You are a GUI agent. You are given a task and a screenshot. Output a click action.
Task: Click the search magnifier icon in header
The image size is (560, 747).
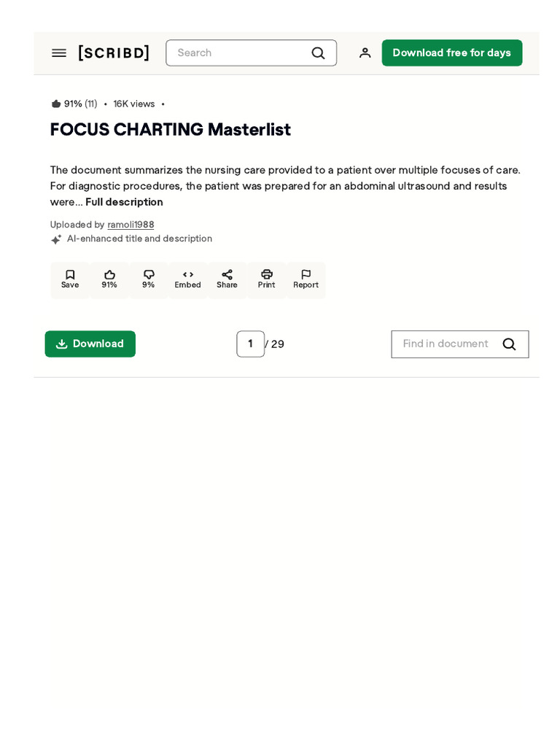318,53
